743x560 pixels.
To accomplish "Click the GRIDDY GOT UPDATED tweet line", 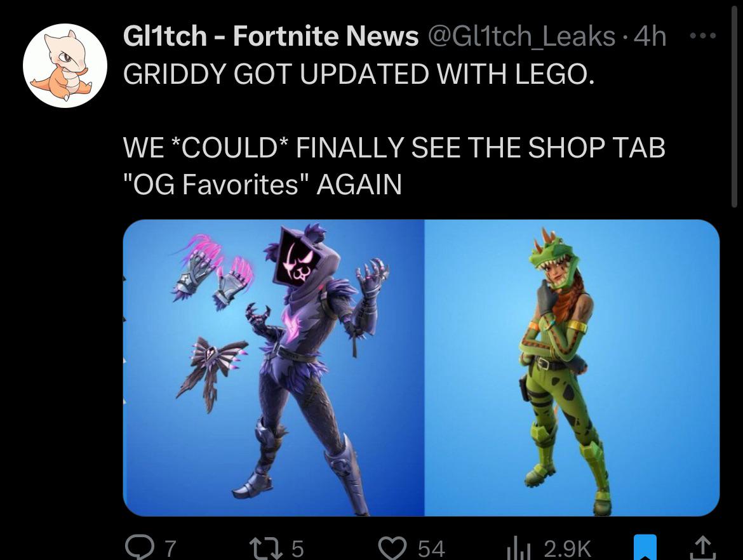I will [359, 74].
